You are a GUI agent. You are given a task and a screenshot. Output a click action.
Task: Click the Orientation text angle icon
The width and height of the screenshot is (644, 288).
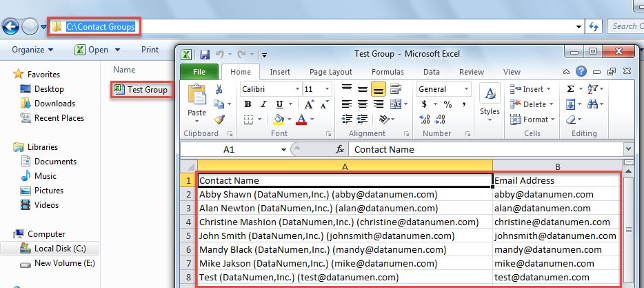[384, 119]
